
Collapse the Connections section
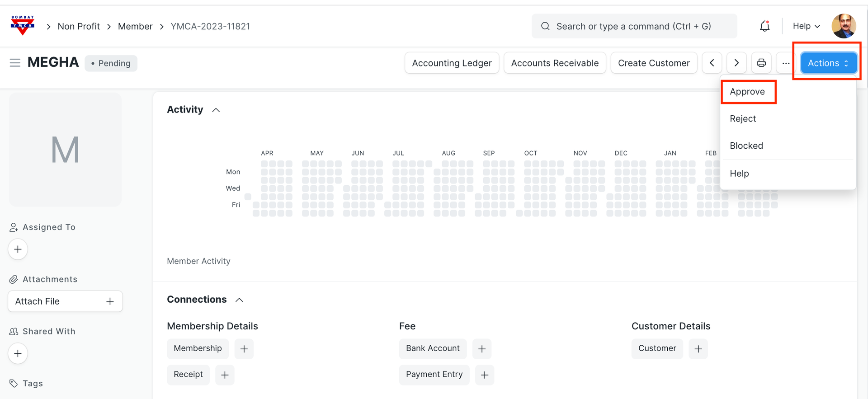pyautogui.click(x=240, y=300)
